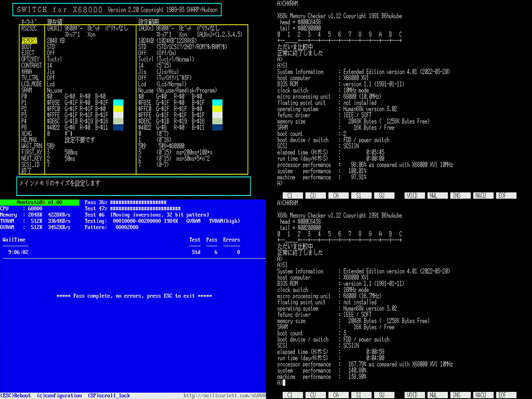Click SU function key in upper terminal
The height and width of the screenshot is (399, 532).
point(383,196)
